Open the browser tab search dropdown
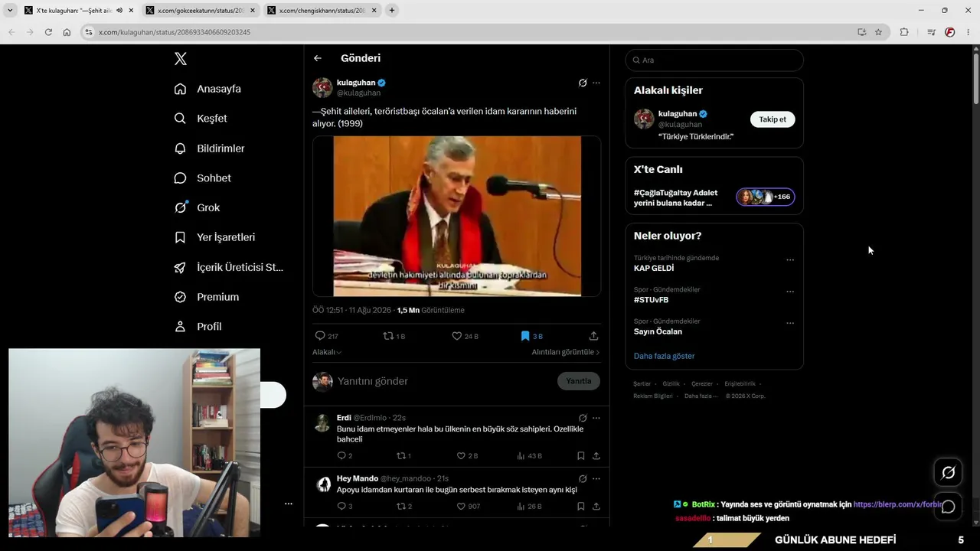The image size is (980, 551). tap(10, 11)
